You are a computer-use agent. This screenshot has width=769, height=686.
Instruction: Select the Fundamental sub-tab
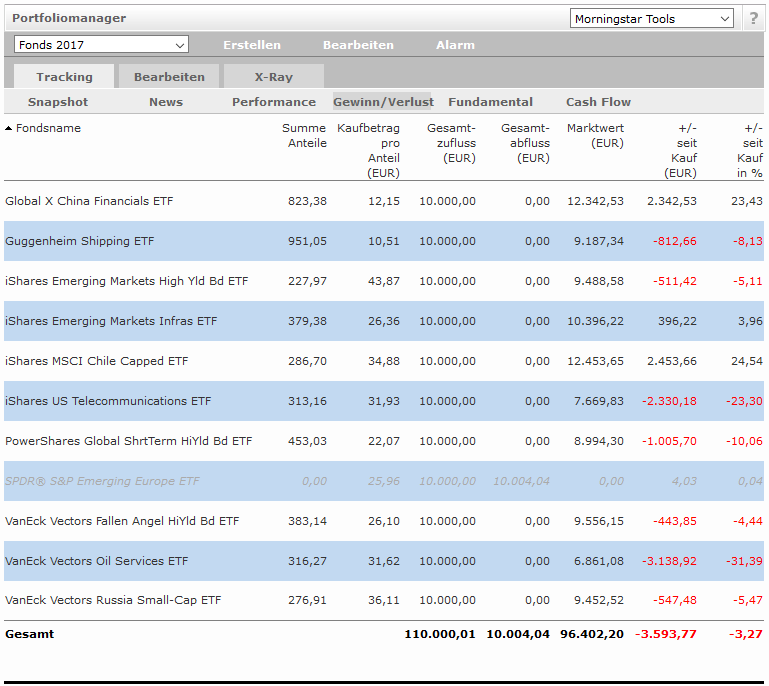point(490,102)
